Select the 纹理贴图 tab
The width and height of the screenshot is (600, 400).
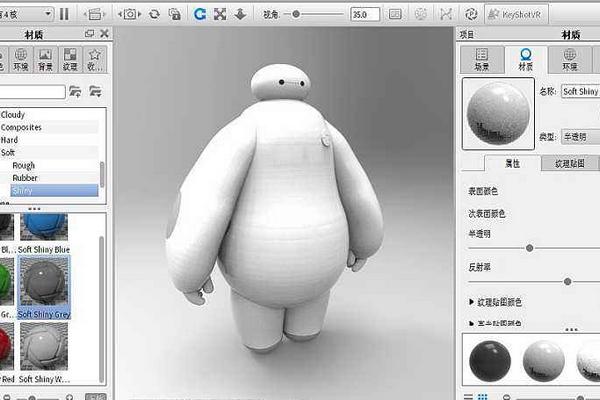coord(569,163)
